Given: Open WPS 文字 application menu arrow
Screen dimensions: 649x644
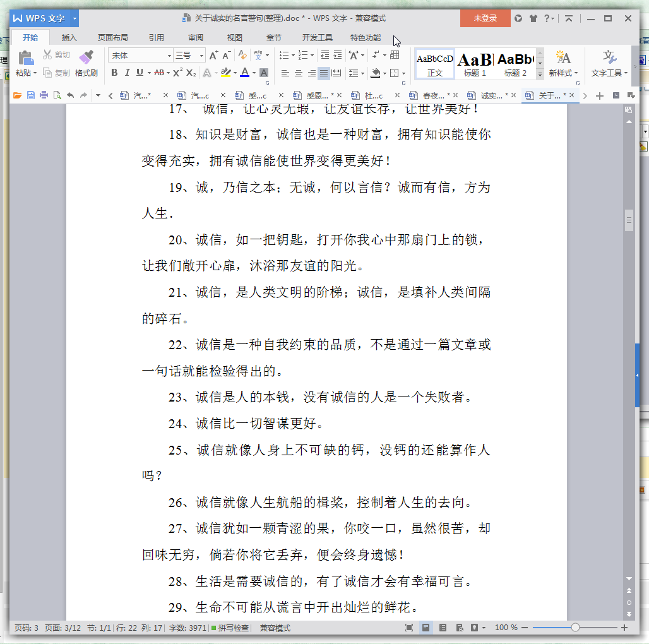Looking at the screenshot, I should [75, 18].
